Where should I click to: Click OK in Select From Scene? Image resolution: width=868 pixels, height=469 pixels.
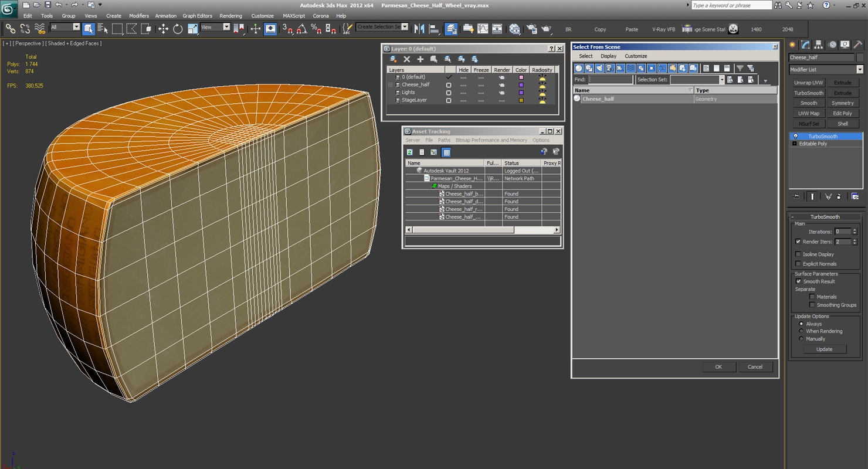[718, 367]
